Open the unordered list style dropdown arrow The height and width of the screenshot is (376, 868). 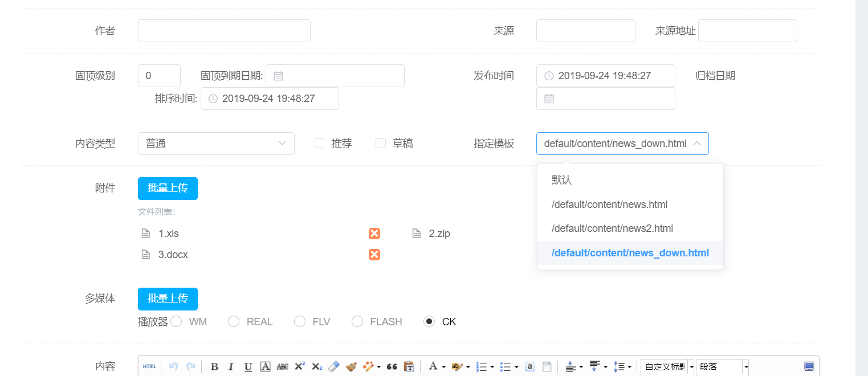516,367
